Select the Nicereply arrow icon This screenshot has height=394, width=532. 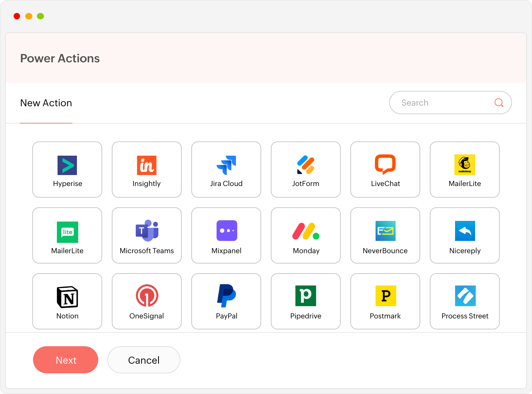465,231
